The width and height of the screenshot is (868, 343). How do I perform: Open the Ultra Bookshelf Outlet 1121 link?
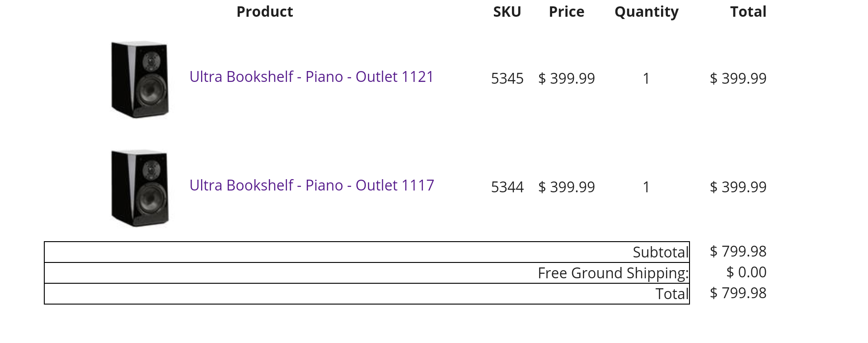[311, 77]
